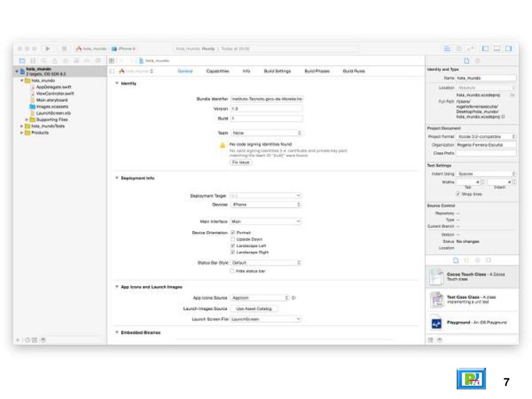This screenshot has width=532, height=399.
Task: Show the Quick Help inspector icon
Action: point(477,61)
